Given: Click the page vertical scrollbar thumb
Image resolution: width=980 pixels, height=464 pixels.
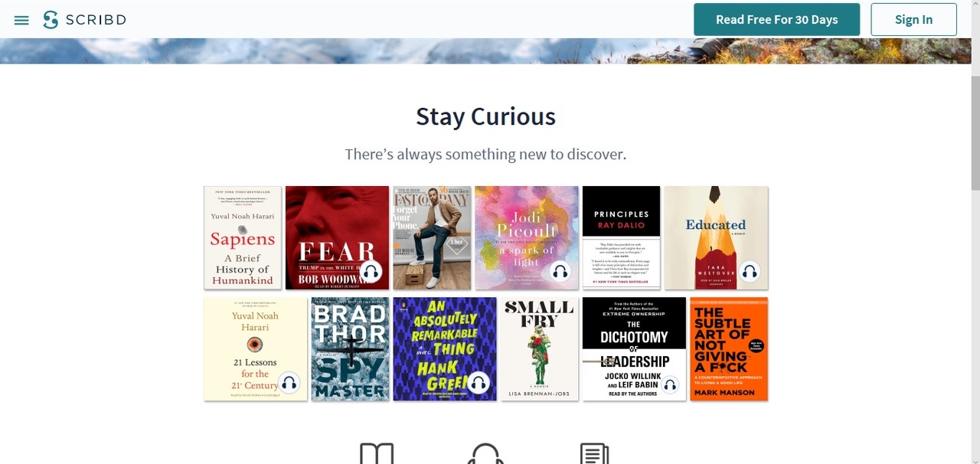Looking at the screenshot, I should coord(975,132).
